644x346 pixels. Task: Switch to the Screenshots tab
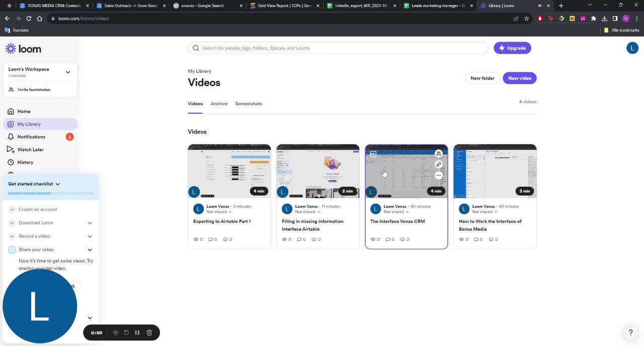pyautogui.click(x=249, y=104)
